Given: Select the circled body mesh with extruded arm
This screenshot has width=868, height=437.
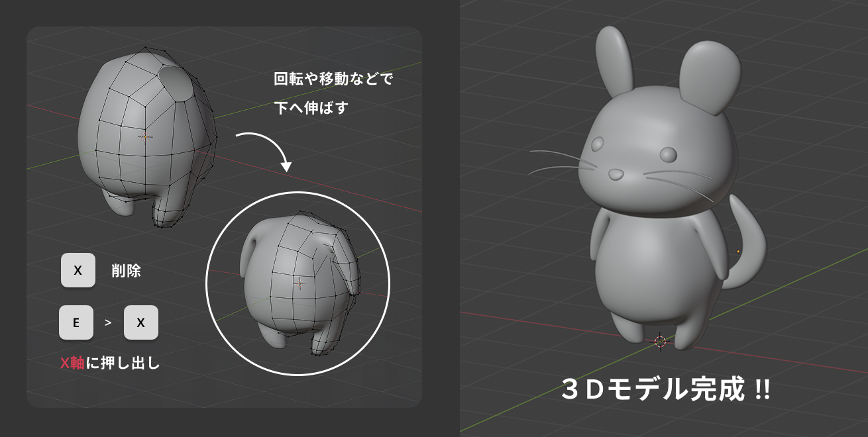Looking at the screenshot, I should pyautogui.click(x=299, y=283).
